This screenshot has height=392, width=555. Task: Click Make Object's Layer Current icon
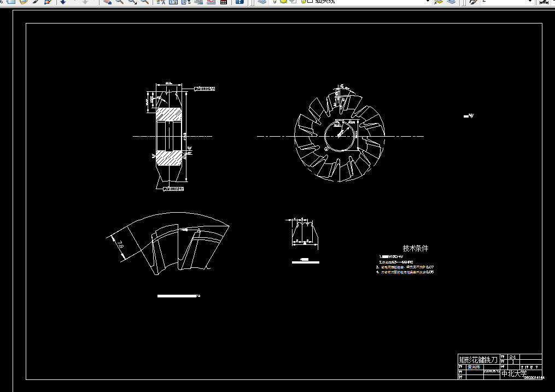[438, 2]
